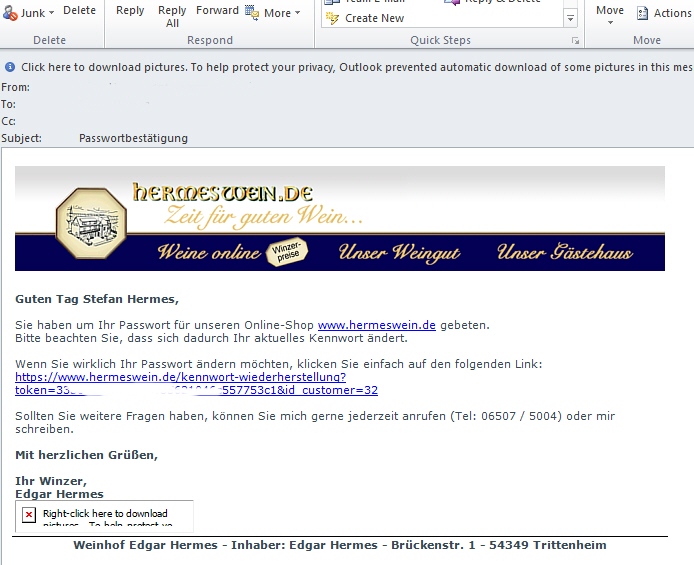
Task: Click the hermeswein octagon logo image
Action: pyautogui.click(x=91, y=223)
